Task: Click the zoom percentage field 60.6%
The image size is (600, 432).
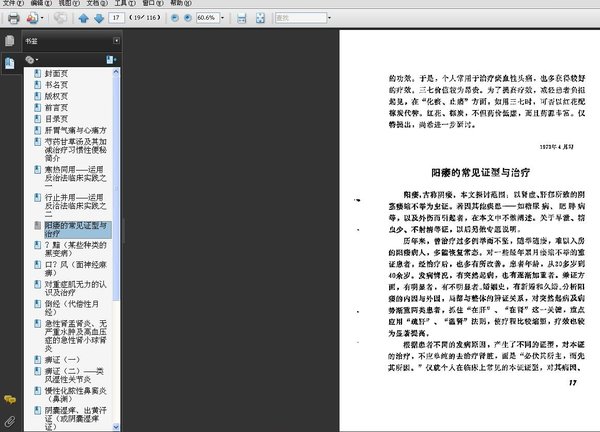Action: (207, 18)
